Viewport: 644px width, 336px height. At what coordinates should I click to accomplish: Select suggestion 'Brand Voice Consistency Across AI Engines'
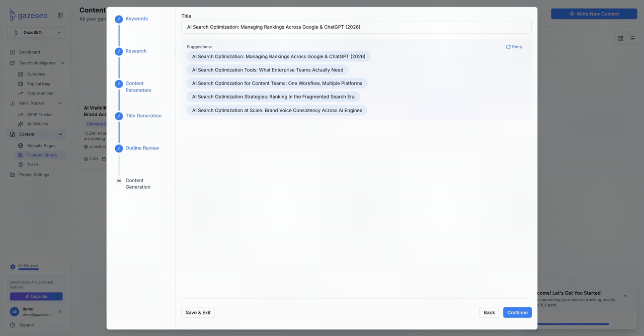(x=277, y=110)
